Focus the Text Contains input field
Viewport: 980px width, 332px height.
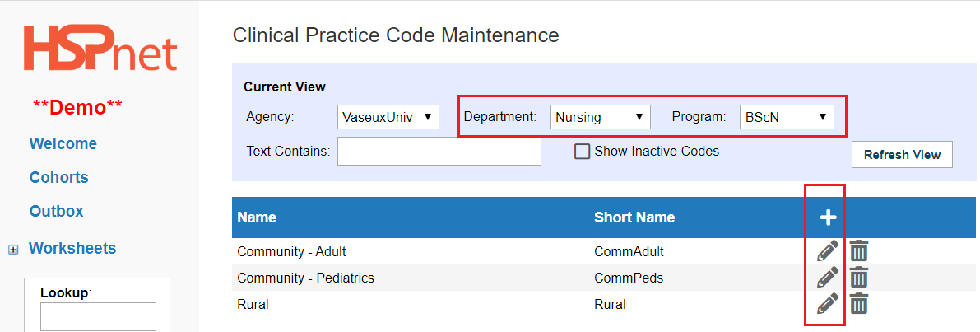point(439,152)
